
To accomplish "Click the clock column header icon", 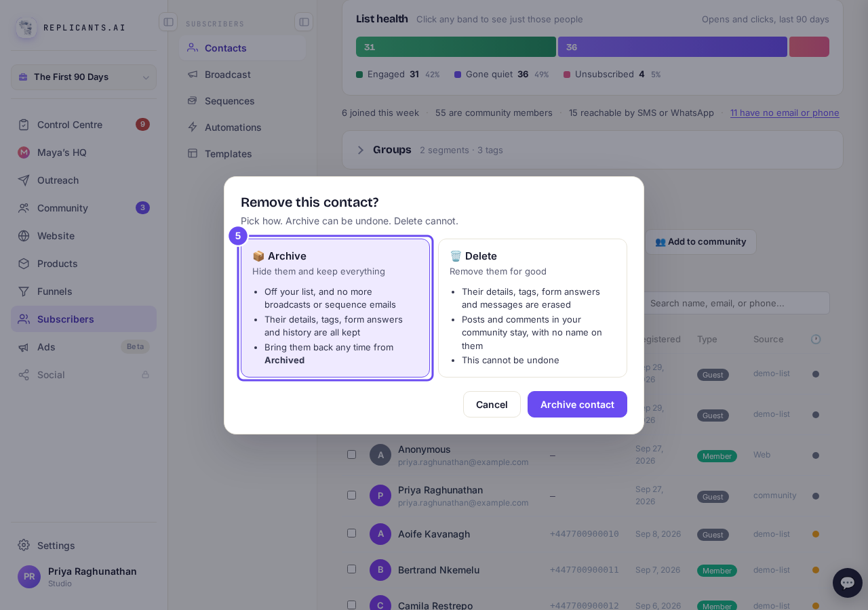I will [816, 339].
